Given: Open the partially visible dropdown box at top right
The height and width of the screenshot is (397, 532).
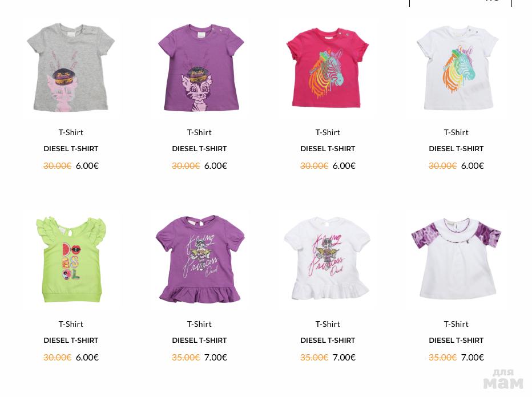Looking at the screenshot, I should (x=461, y=3).
